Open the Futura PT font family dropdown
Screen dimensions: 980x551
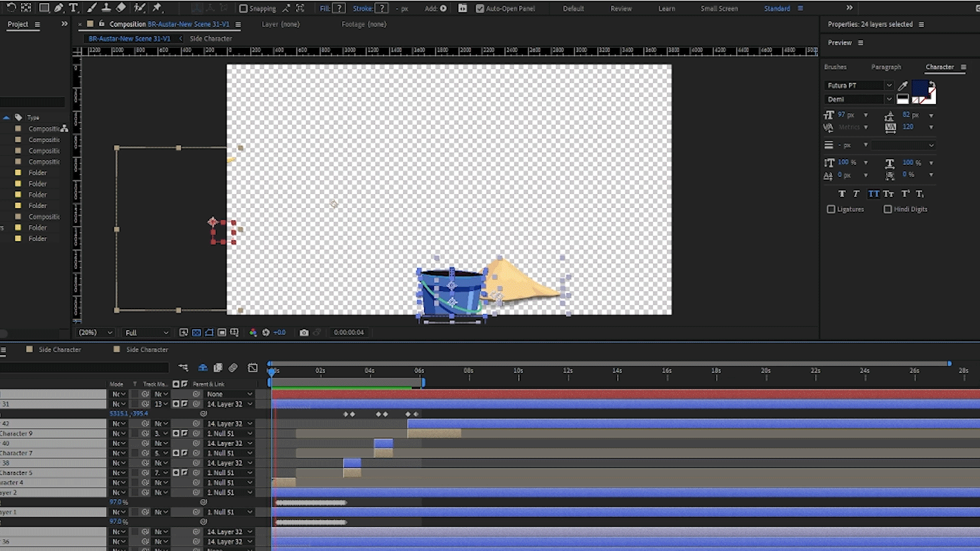(889, 86)
